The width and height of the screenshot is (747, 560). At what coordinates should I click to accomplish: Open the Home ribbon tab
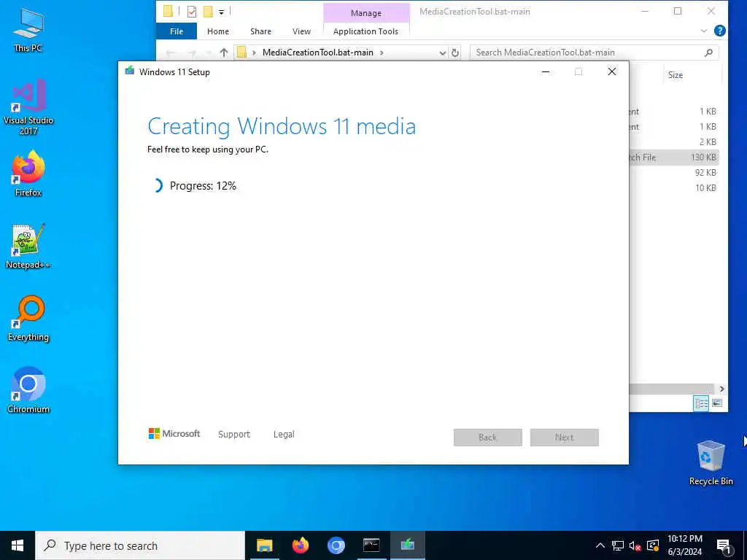(217, 31)
